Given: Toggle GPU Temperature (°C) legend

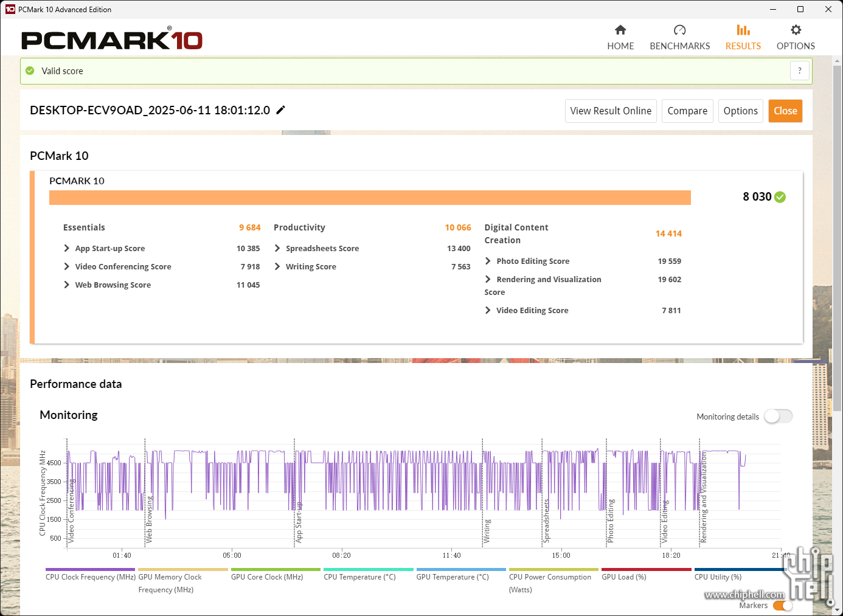Looking at the screenshot, I should (461, 575).
